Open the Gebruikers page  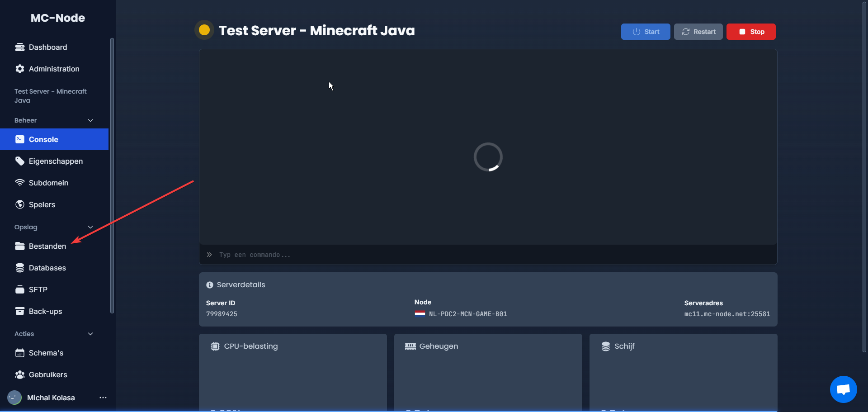[54, 374]
